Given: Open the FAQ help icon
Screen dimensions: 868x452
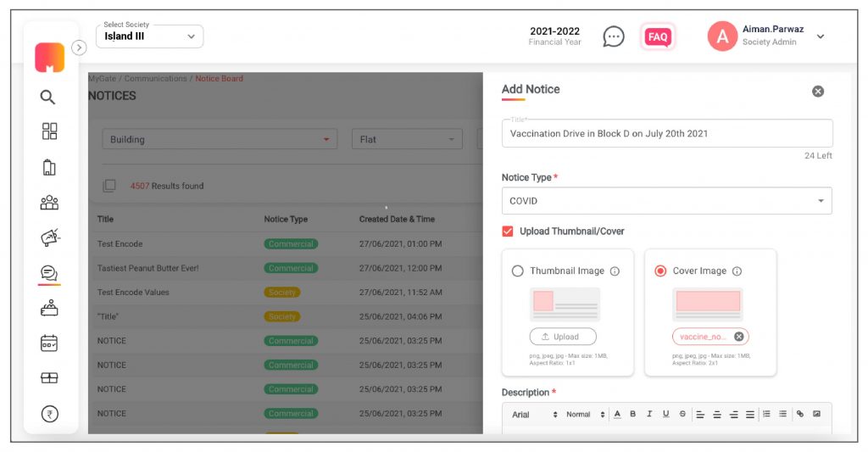Looking at the screenshot, I should (x=658, y=37).
